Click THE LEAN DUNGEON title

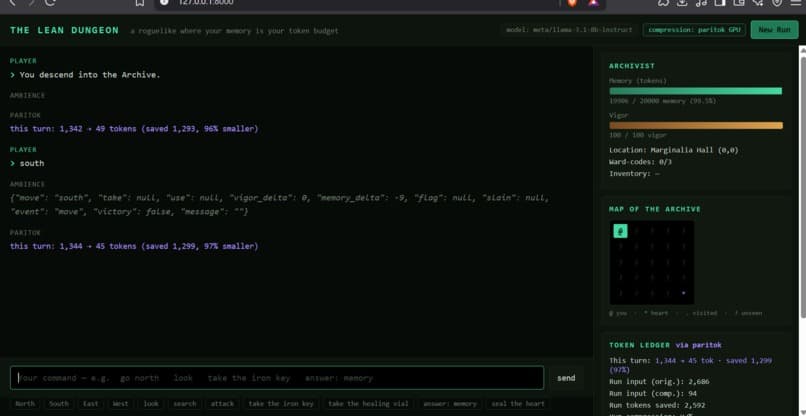tap(64, 30)
